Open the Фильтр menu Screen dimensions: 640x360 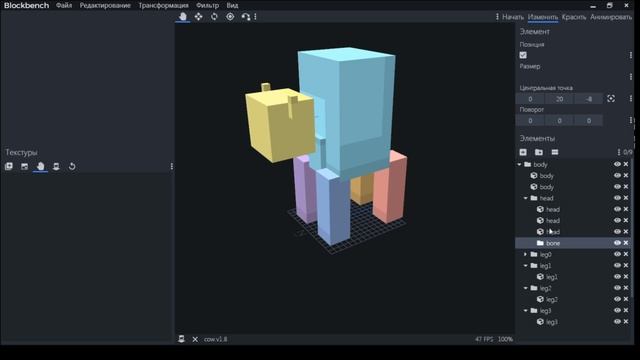[x=207, y=5]
